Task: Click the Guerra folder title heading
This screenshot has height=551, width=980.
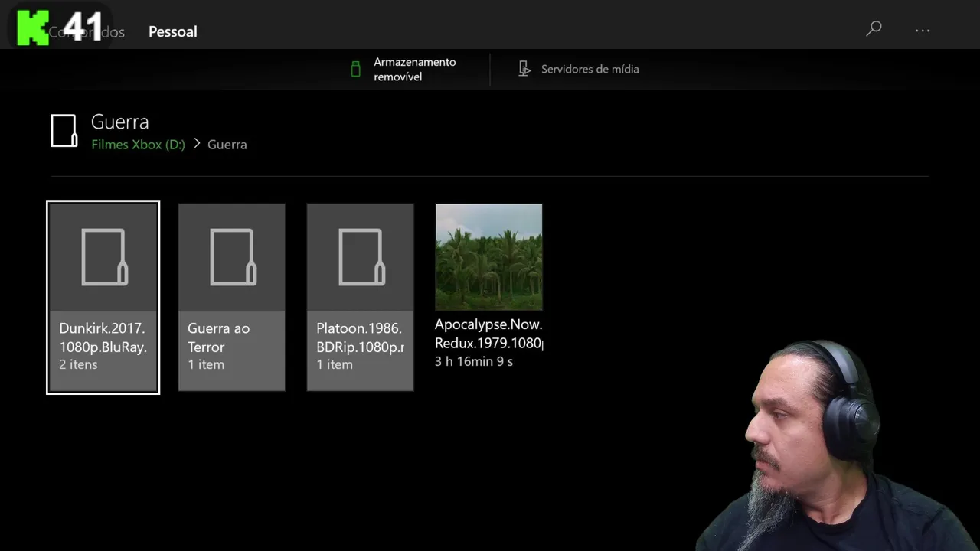Action: [x=119, y=122]
